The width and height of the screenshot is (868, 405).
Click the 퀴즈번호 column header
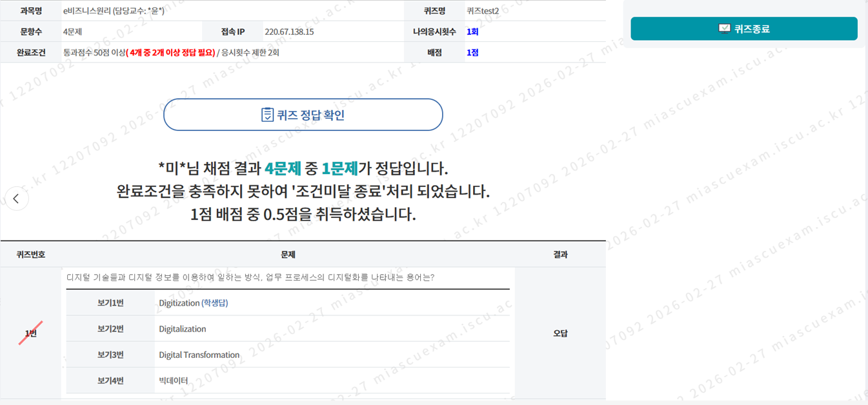pyautogui.click(x=31, y=255)
